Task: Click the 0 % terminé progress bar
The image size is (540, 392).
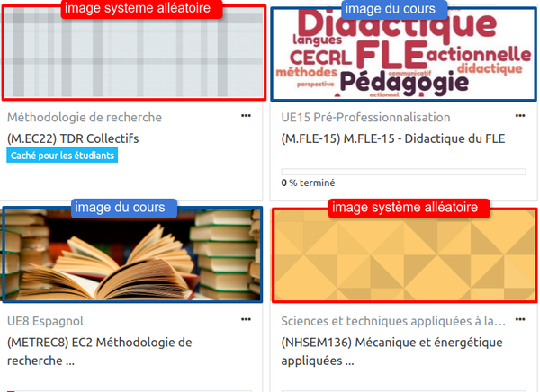Action: tap(403, 172)
